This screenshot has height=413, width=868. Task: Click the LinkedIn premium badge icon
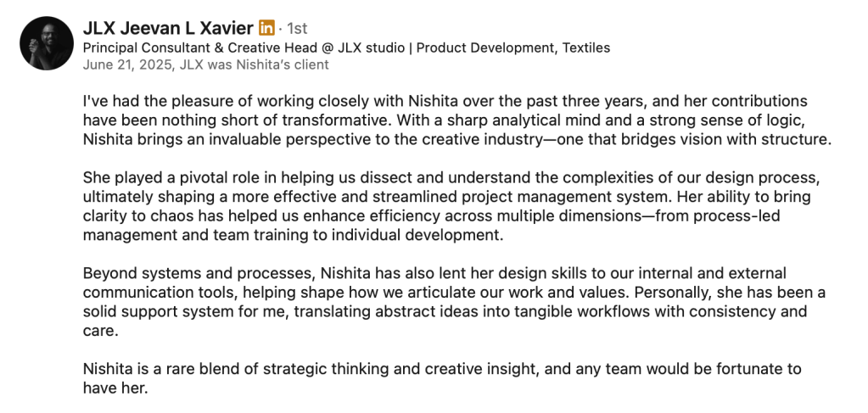[x=266, y=28]
